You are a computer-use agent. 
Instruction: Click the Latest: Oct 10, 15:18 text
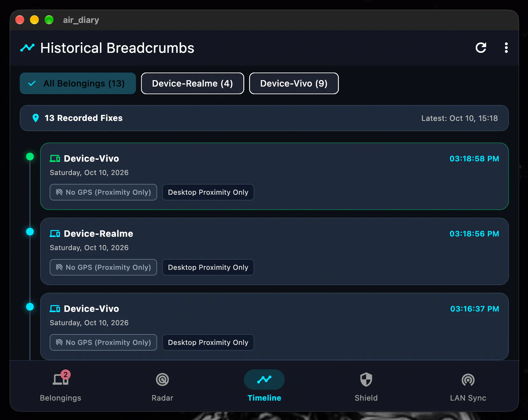pyautogui.click(x=460, y=118)
